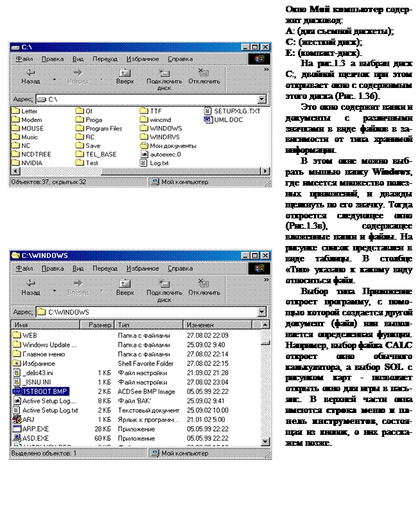Click Disconnect (Отключить) in the C:\ window

coord(204,76)
